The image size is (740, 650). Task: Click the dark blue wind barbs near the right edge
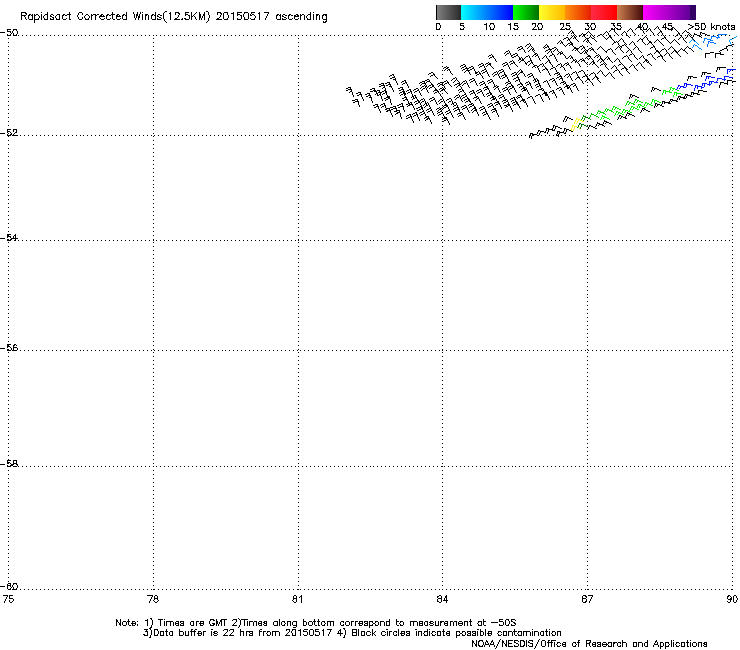pos(706,79)
